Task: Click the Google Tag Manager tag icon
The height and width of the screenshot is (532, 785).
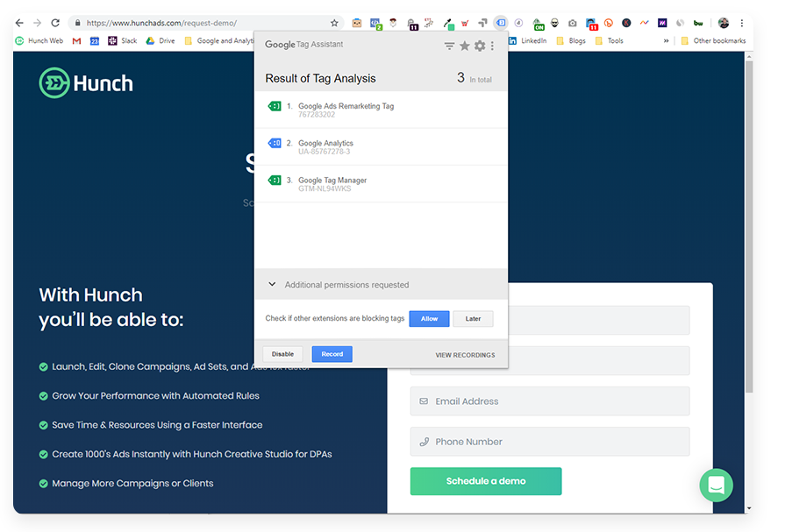Action: 274,180
